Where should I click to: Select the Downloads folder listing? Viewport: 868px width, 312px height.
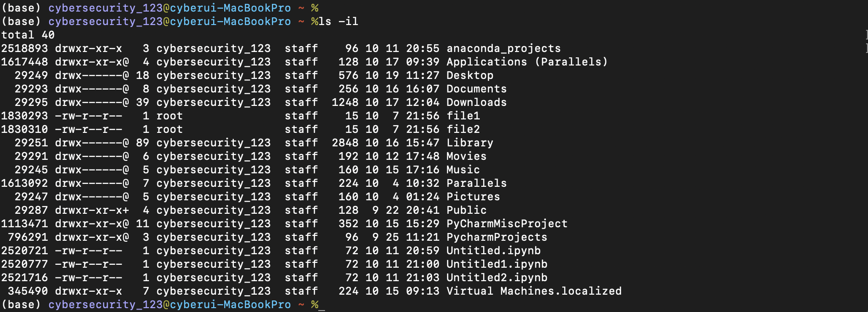click(476, 103)
